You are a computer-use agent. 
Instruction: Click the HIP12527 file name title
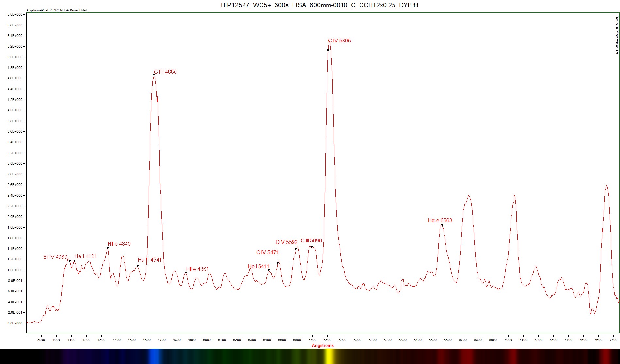319,5
